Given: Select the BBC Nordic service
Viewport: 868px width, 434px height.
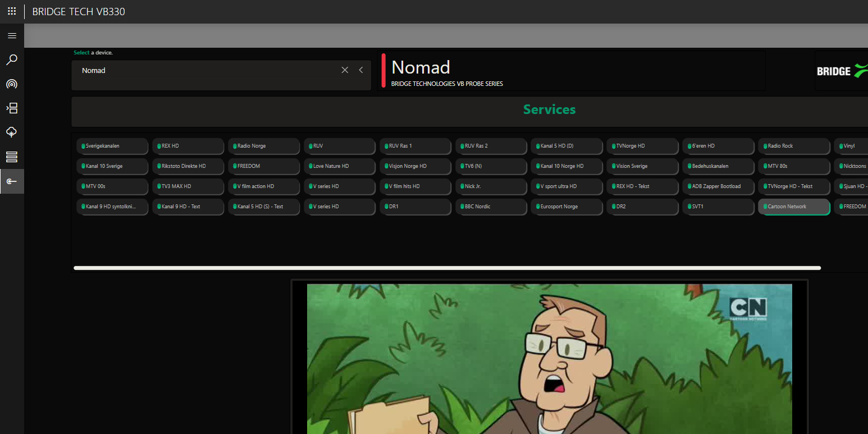Looking at the screenshot, I should 491,207.
